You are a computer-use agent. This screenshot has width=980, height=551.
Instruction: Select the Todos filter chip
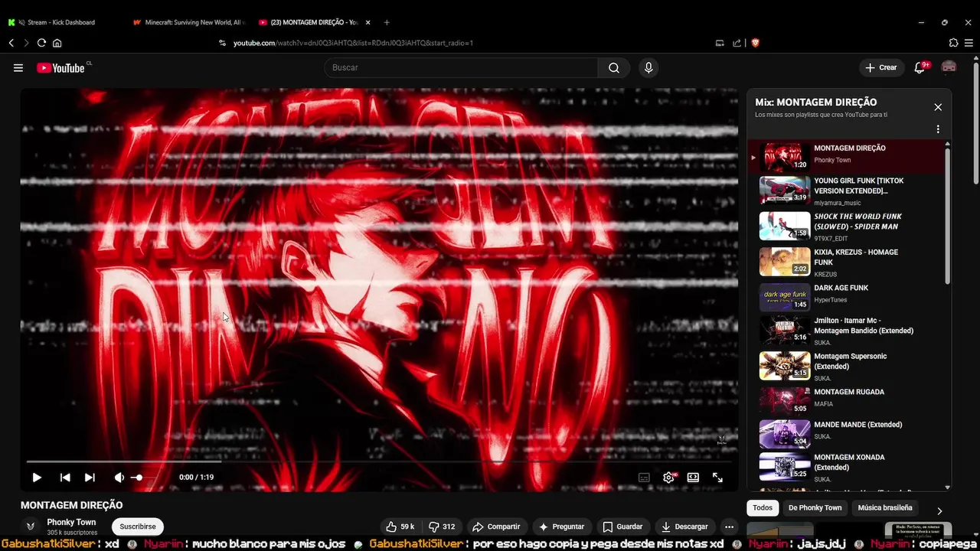click(763, 507)
